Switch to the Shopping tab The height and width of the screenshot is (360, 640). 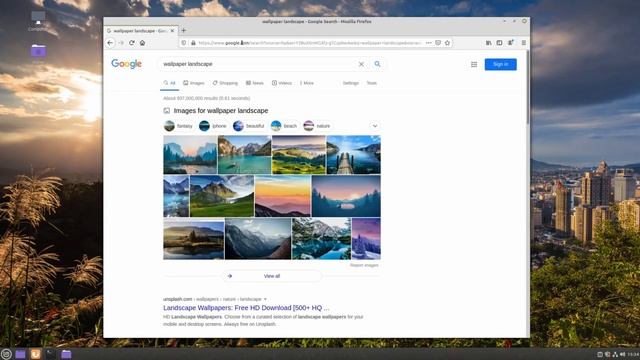[x=225, y=83]
